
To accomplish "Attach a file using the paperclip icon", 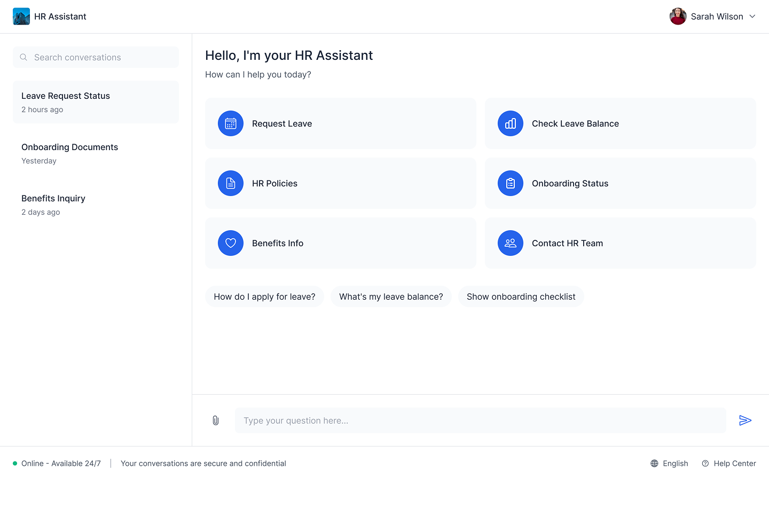I will 216,420.
